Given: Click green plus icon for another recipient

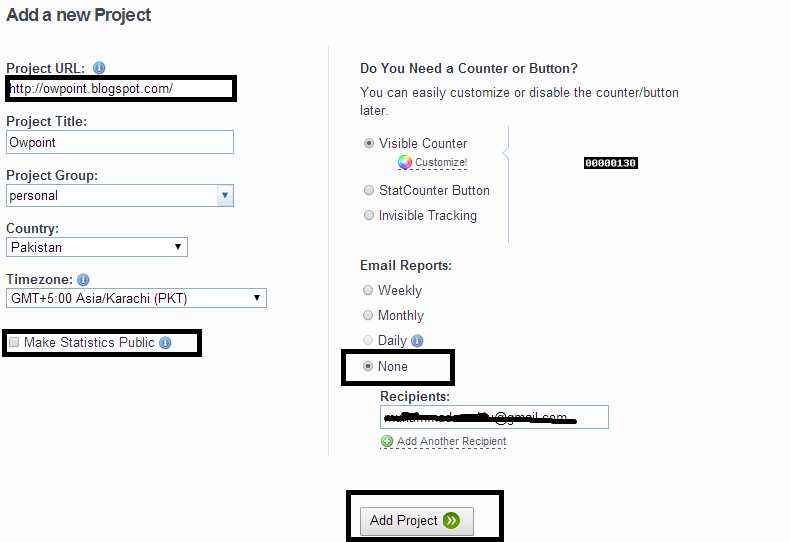Looking at the screenshot, I should click(387, 441).
